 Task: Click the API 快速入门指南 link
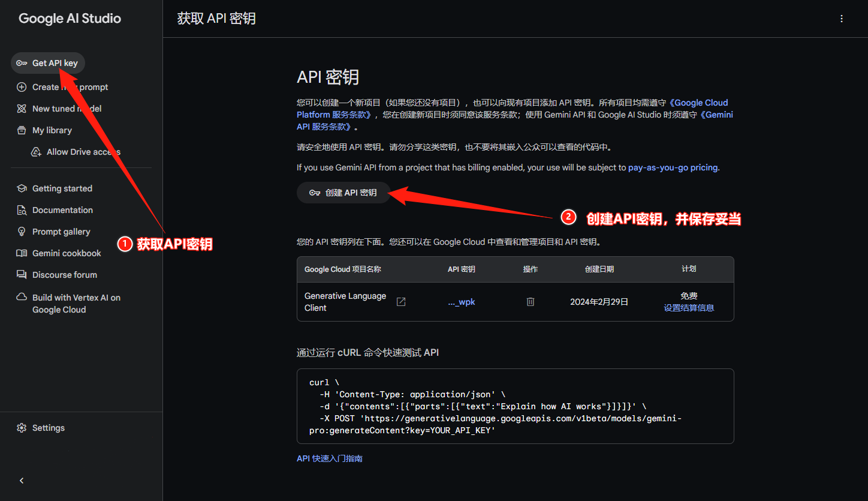pos(330,458)
